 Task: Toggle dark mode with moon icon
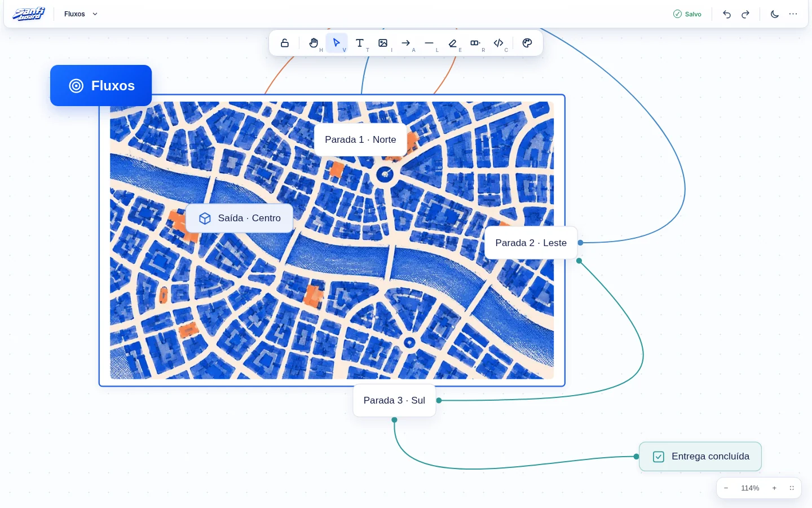[x=775, y=14]
